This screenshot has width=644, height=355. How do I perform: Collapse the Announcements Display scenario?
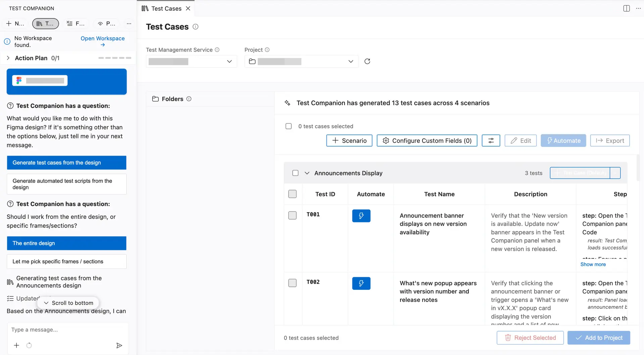click(x=307, y=173)
